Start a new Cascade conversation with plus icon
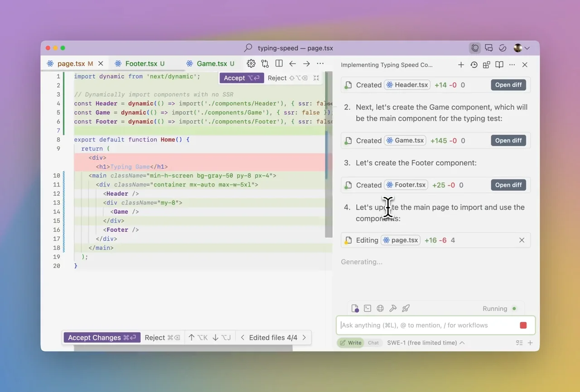Image resolution: width=580 pixels, height=392 pixels. click(x=461, y=65)
